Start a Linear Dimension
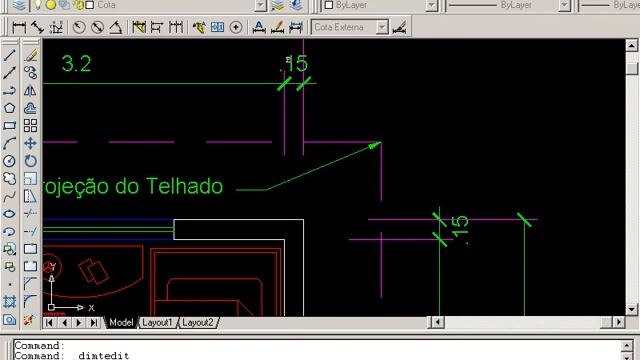The height and width of the screenshot is (360, 640). coord(19,27)
